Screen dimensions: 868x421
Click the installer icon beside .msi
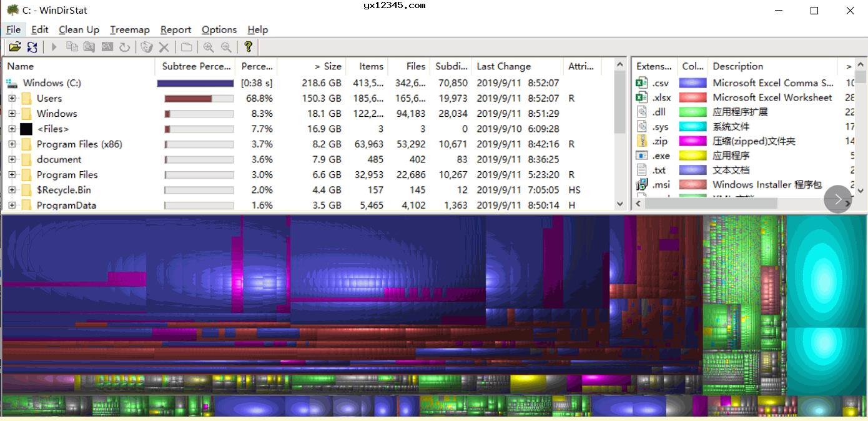click(x=641, y=184)
